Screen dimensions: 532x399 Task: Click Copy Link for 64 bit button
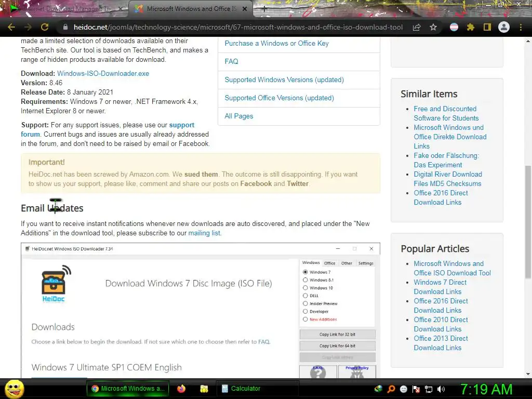(x=337, y=345)
